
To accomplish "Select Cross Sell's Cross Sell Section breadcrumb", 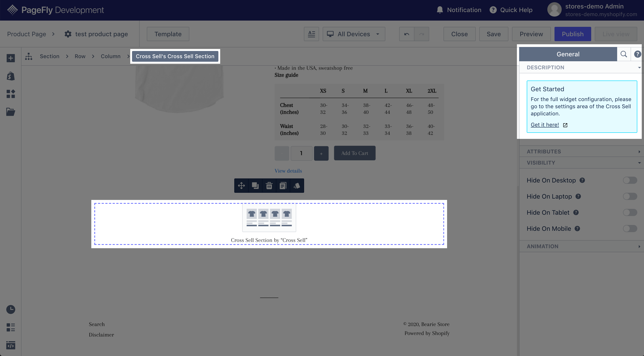I will [x=175, y=56].
